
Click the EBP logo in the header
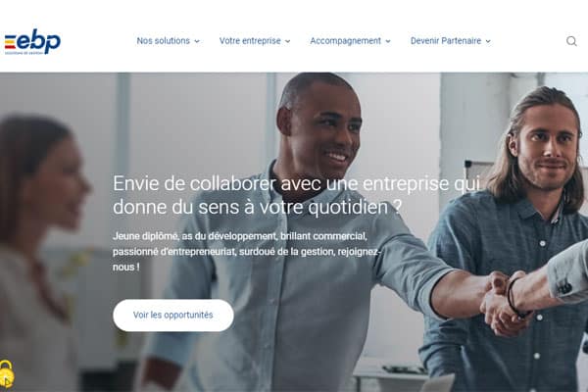(x=32, y=41)
